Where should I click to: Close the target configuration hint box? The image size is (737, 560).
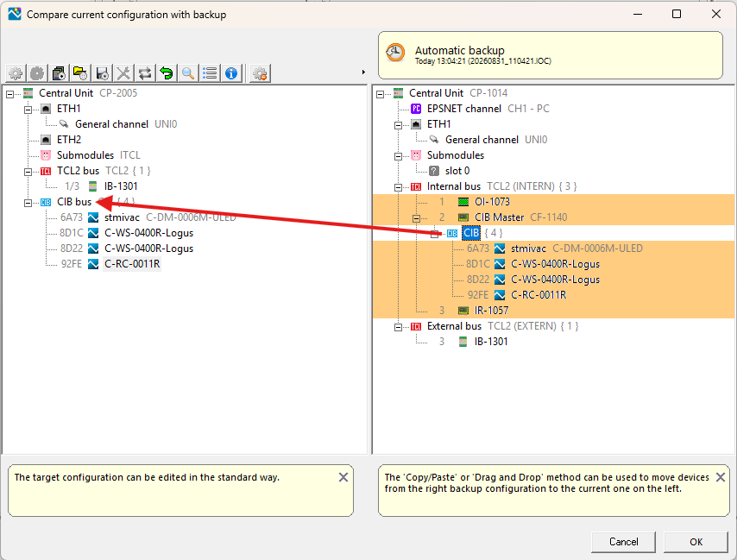click(343, 477)
